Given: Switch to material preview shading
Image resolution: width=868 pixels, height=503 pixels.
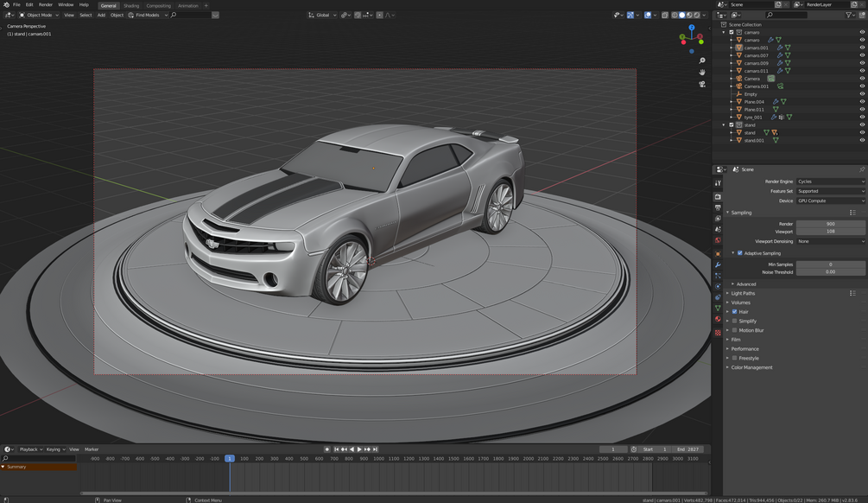Looking at the screenshot, I should tap(689, 15).
